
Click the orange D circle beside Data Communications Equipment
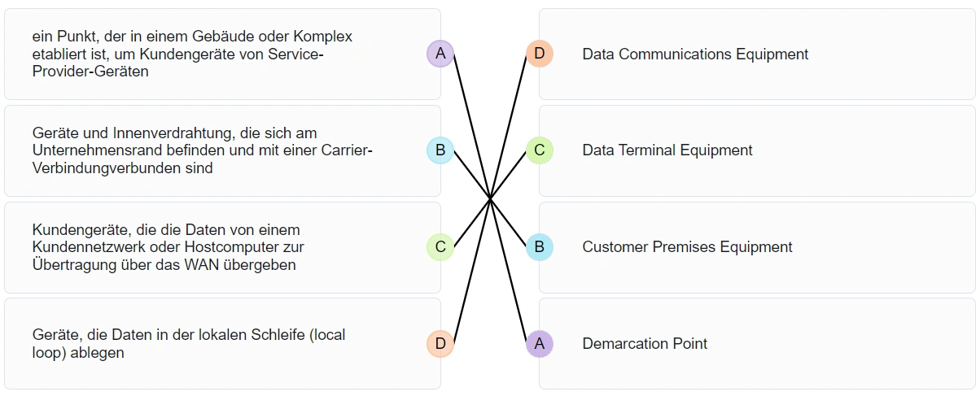539,54
